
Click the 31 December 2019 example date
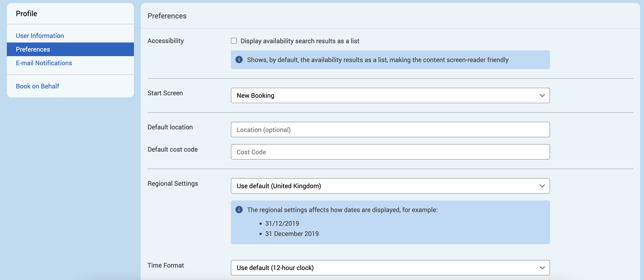[x=292, y=233]
